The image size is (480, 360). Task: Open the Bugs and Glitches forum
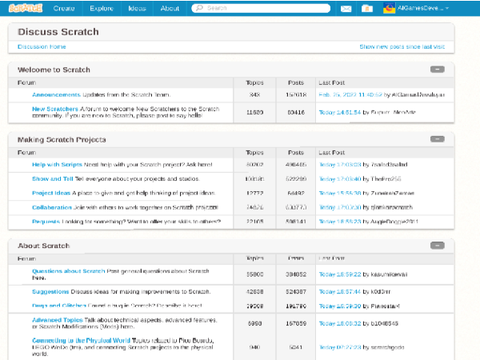point(59,306)
